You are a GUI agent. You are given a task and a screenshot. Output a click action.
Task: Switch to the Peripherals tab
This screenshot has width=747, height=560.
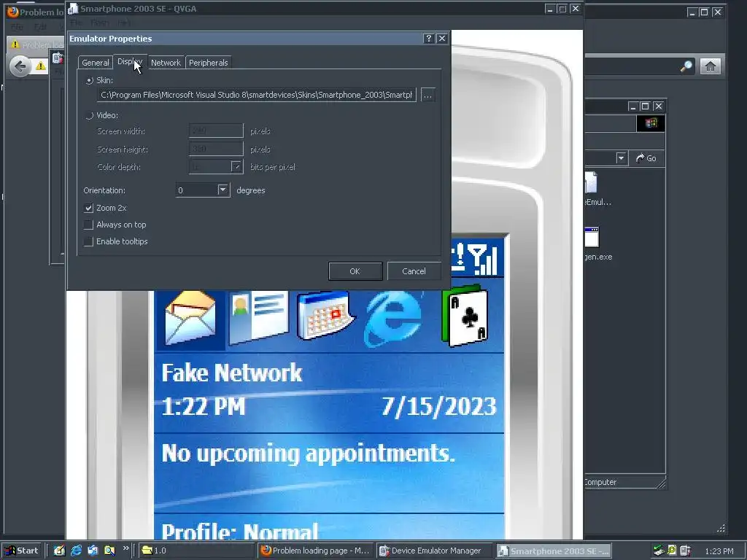208,63
